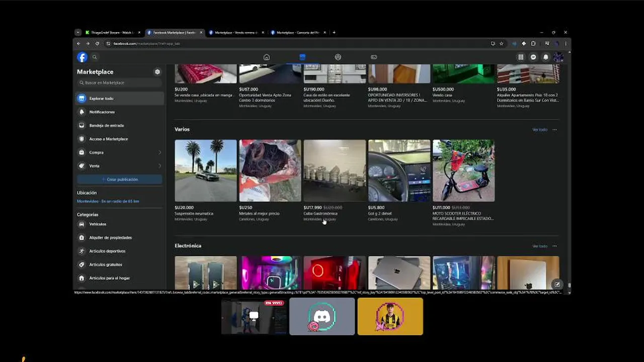
Task: Click the 'Suspensión neumatica' listing title
Action: [194, 214]
